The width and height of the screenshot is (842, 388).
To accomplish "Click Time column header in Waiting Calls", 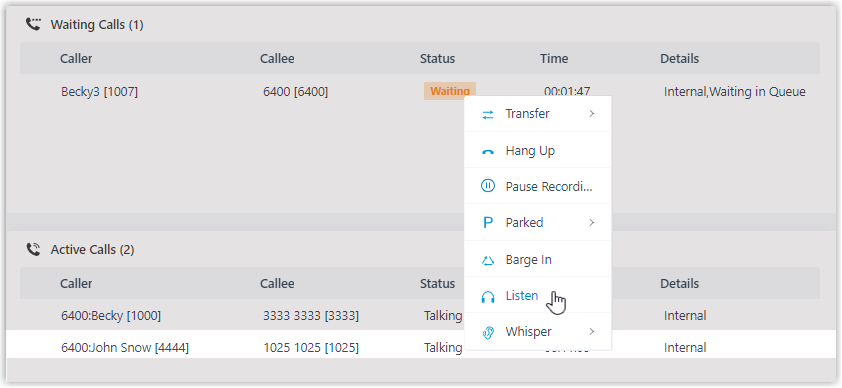I will [x=554, y=58].
